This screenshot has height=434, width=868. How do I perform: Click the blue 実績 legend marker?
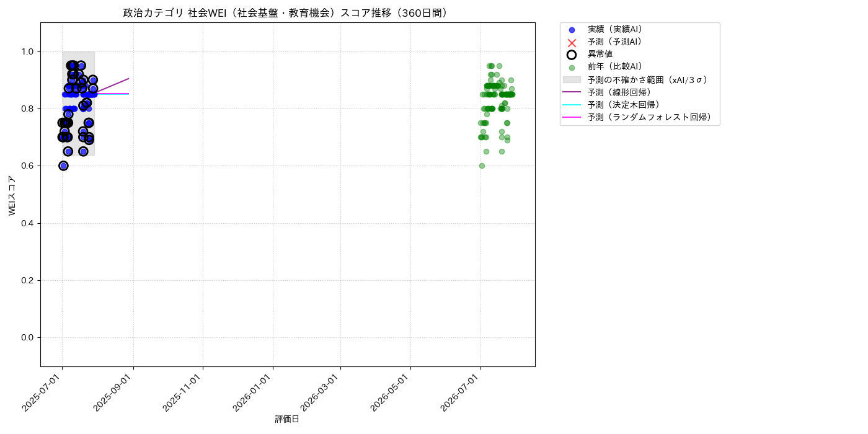pos(572,30)
